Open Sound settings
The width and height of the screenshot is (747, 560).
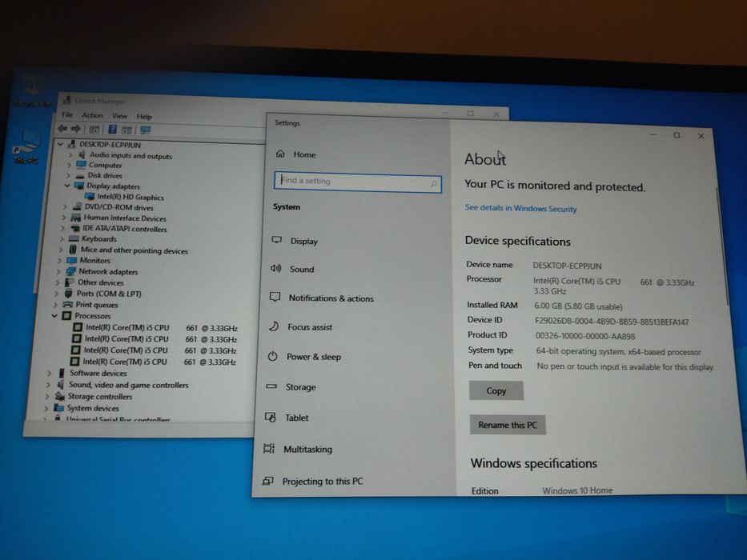click(x=302, y=269)
